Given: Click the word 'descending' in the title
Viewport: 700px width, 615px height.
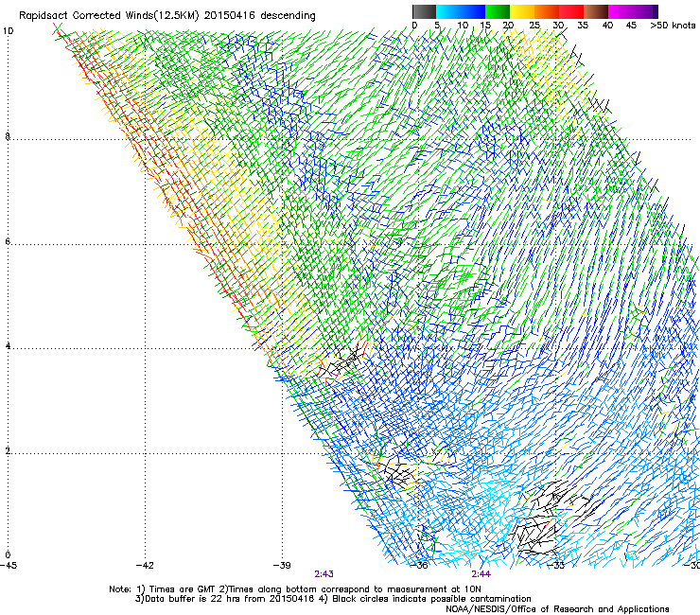Looking at the screenshot, I should (288, 16).
